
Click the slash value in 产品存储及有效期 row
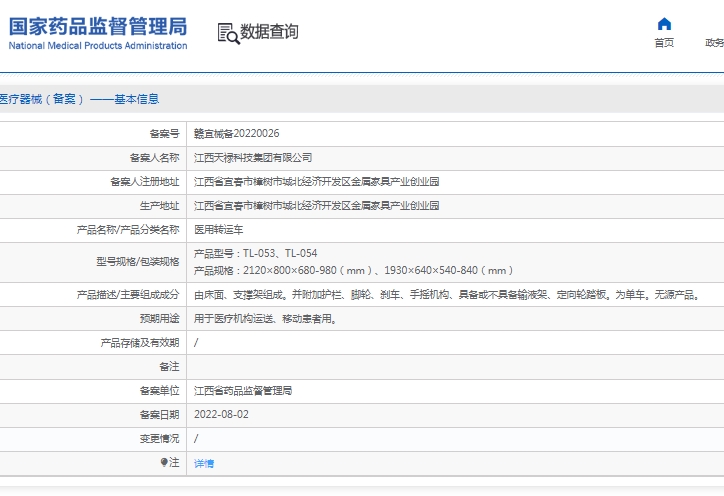coord(196,343)
